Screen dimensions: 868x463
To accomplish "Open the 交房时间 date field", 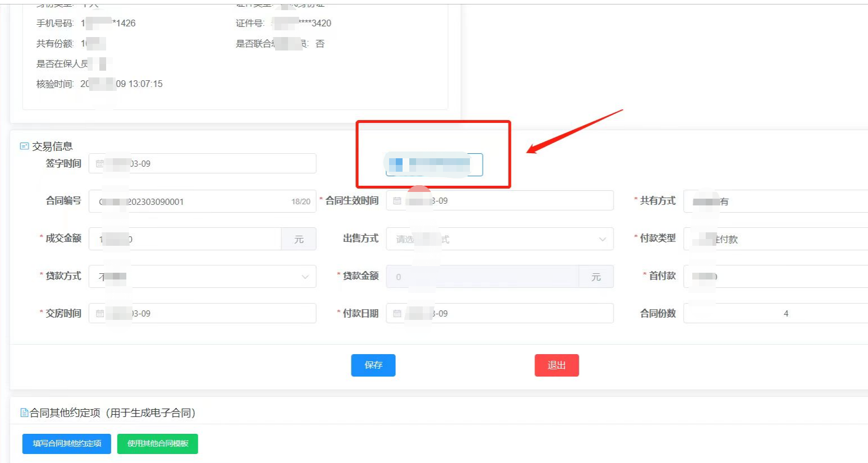I will click(203, 313).
